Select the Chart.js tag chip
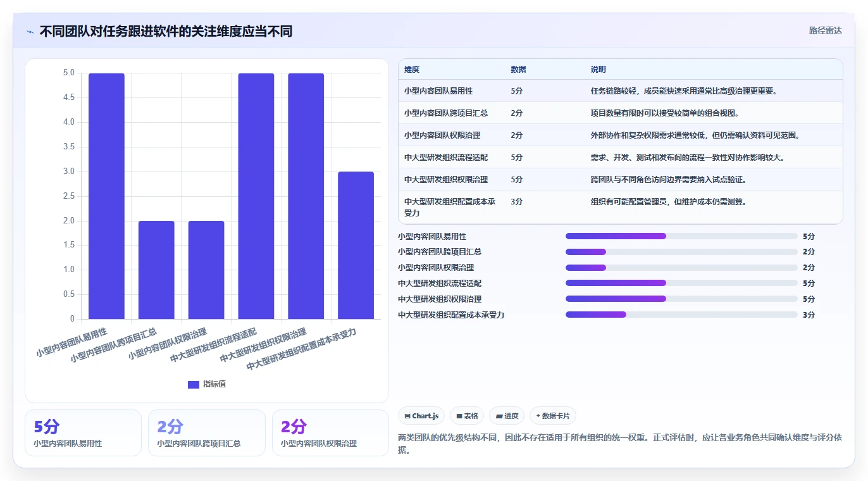This screenshot has height=481, width=868. [421, 416]
